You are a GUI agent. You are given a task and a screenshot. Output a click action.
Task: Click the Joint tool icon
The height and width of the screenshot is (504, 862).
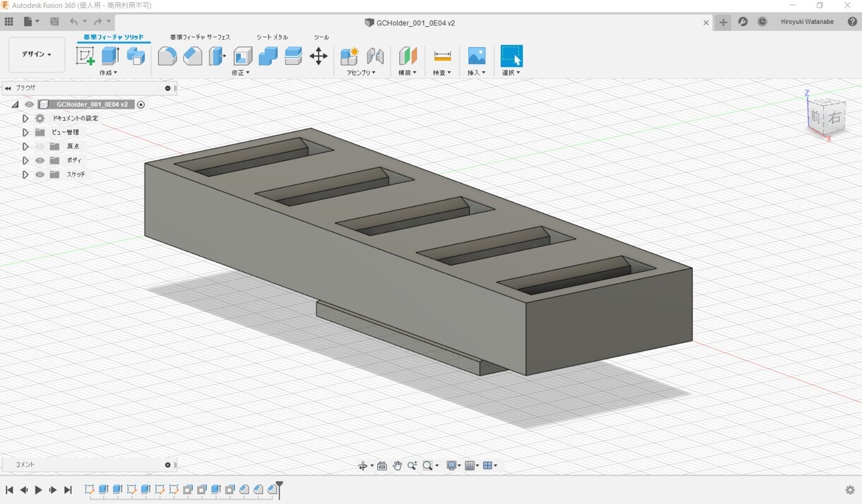click(x=375, y=56)
